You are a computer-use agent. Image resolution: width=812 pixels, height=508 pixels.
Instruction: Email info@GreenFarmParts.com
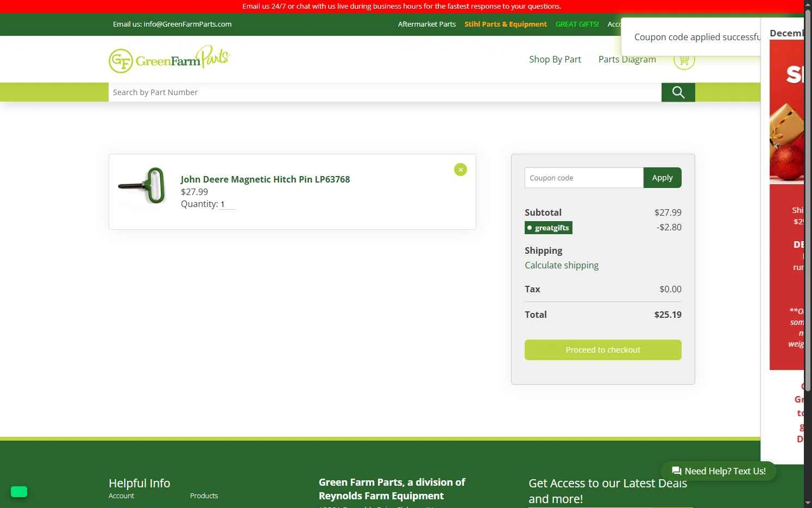coord(187,24)
